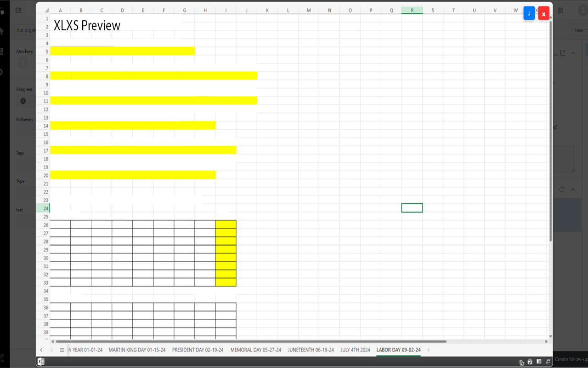Select row 1 header
Screen dimensions: 588x368
[43, 18]
